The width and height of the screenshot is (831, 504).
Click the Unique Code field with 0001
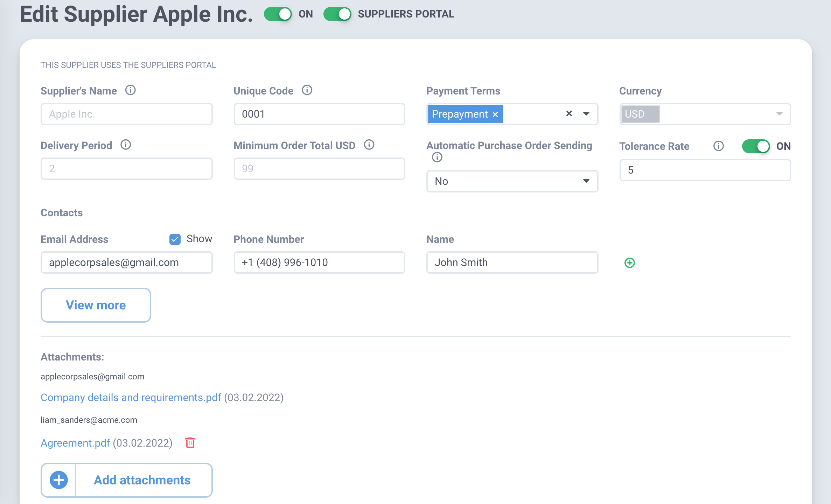(x=319, y=114)
